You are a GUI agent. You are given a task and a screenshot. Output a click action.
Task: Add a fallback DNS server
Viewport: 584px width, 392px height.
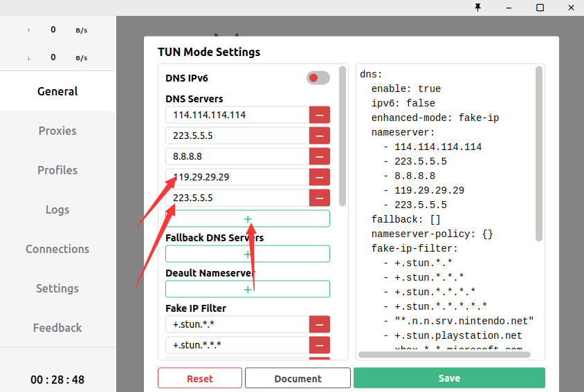pyautogui.click(x=248, y=254)
